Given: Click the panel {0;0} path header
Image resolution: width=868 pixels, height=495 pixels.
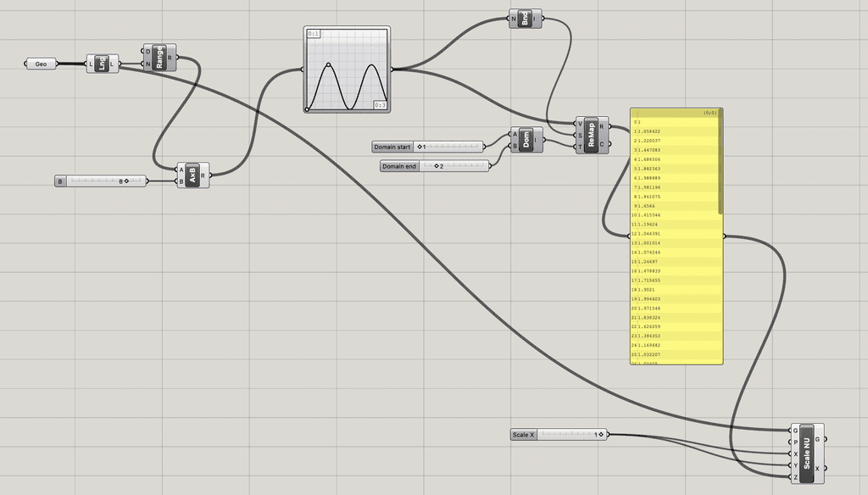Looking at the screenshot, I should pyautogui.click(x=676, y=113).
